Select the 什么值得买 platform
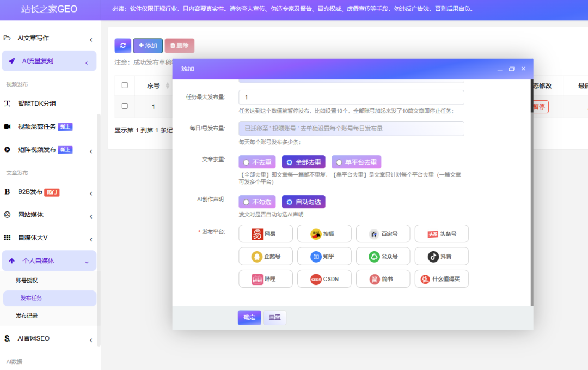 tap(442, 279)
